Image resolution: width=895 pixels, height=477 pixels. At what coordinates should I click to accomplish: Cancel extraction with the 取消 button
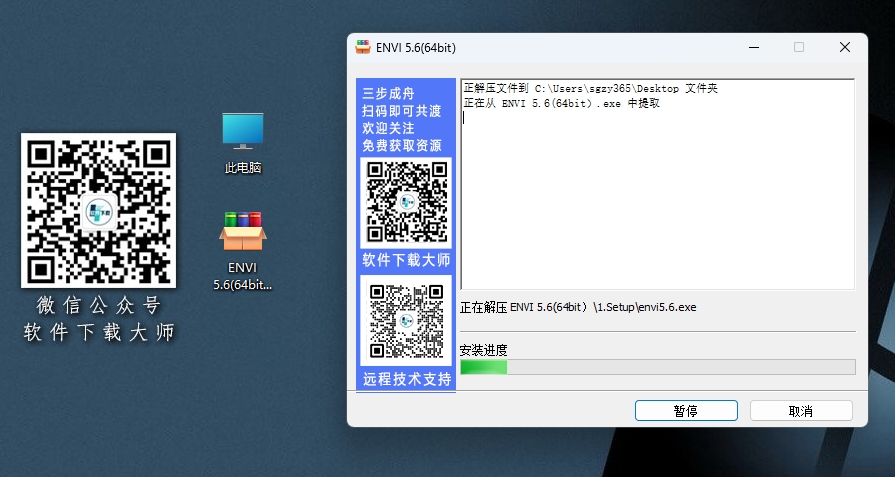[801, 411]
